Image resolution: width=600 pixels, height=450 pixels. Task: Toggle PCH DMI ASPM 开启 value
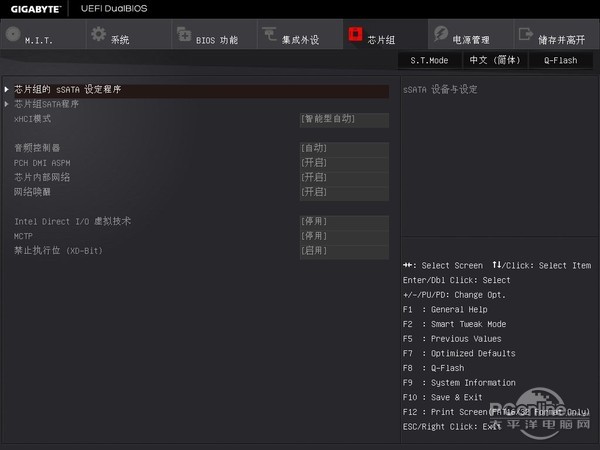(344, 163)
